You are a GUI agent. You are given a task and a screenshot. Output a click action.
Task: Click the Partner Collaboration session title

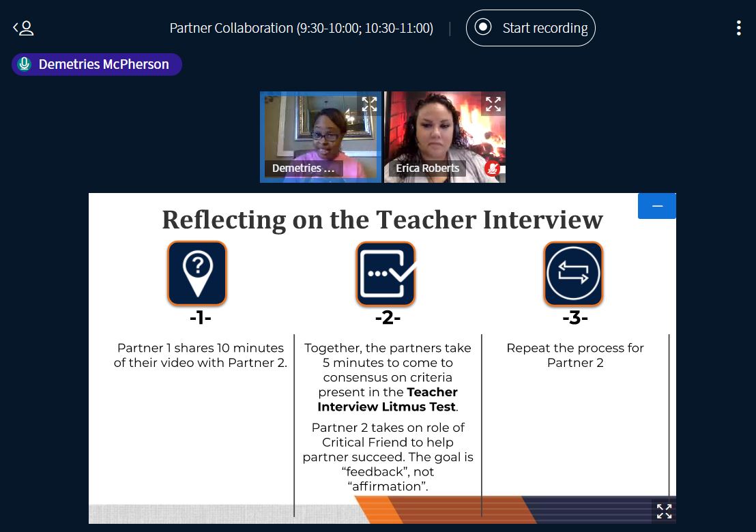(x=302, y=28)
